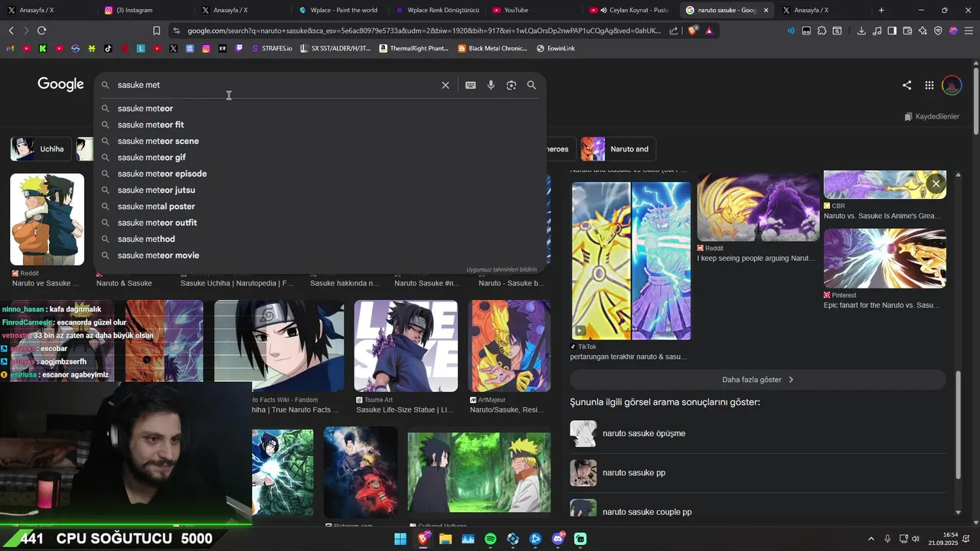The height and width of the screenshot is (551, 980).
Task: Close the image preview panel
Action: [936, 184]
